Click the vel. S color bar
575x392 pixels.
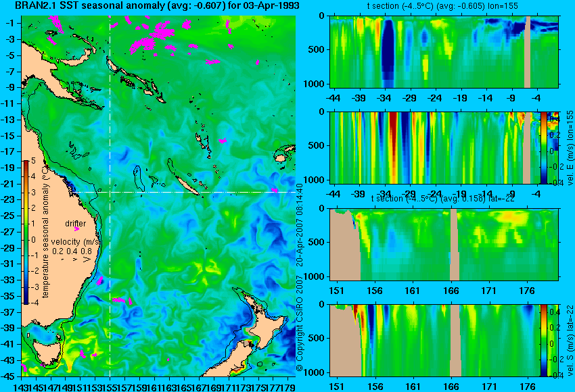pos(543,341)
